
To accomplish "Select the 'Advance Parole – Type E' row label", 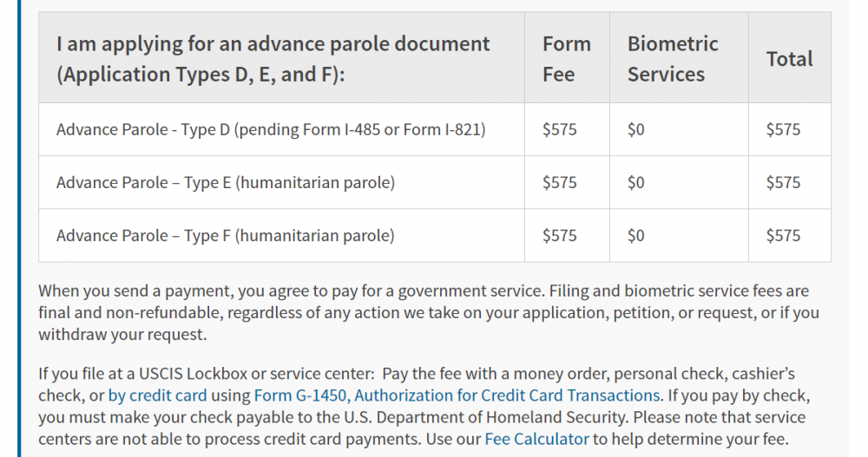I will tap(226, 183).
